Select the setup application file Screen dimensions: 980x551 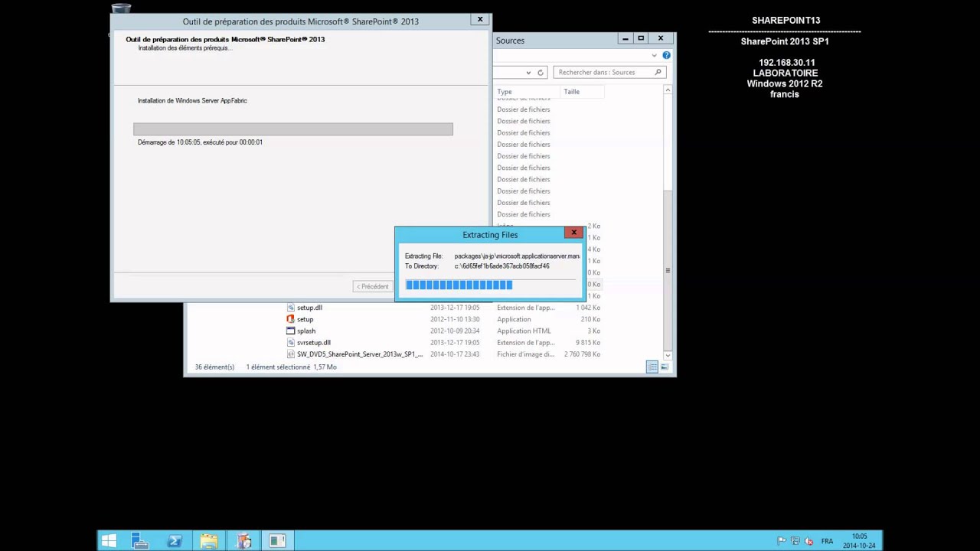(x=305, y=319)
